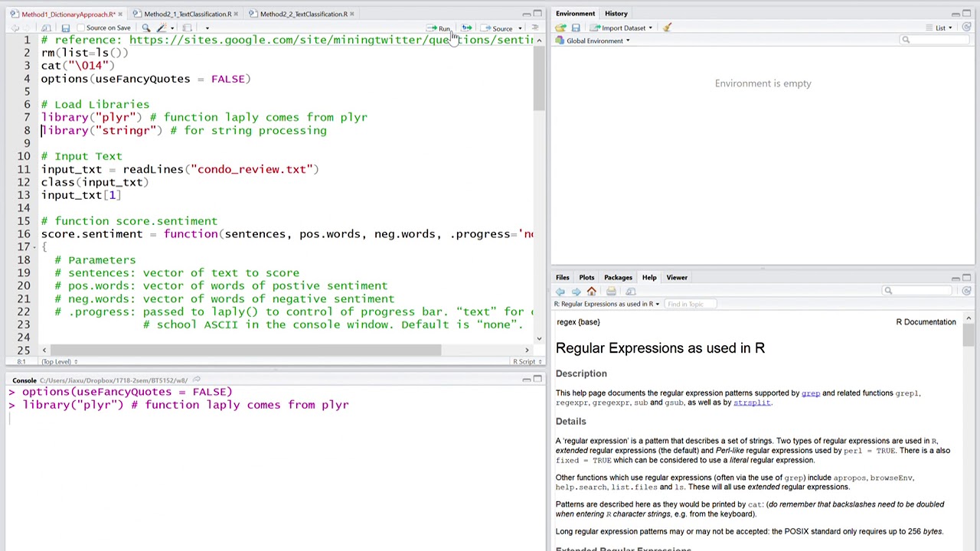
Task: Click the editor forward navigation arrow
Action: click(x=28, y=28)
